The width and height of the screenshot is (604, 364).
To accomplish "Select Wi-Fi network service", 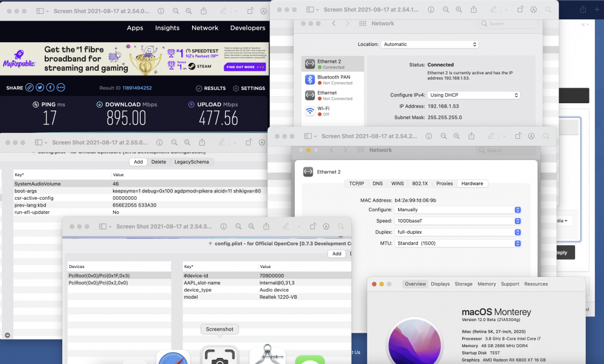I will tap(333, 111).
